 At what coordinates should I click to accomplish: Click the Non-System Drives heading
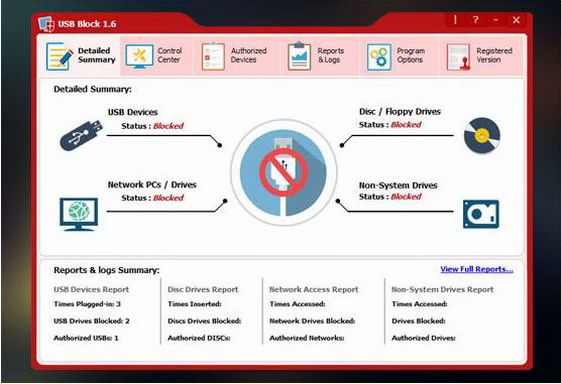pos(398,185)
